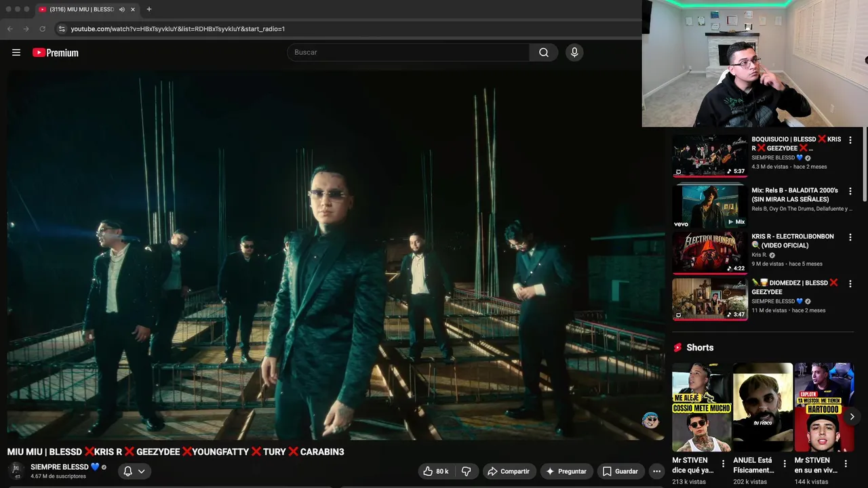Viewport: 868px width, 488px height.
Task: Open Mr STIVEN dice qué ya short
Action: (702, 407)
